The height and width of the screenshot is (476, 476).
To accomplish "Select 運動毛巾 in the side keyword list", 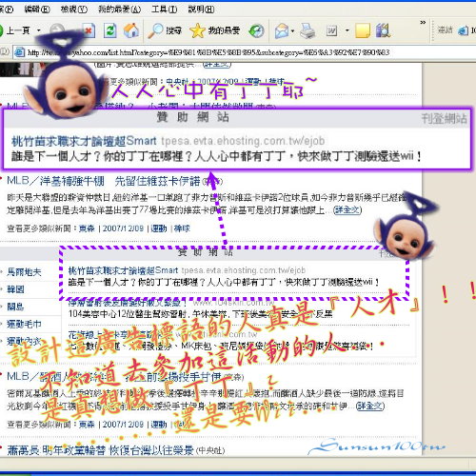I will 24,324.
